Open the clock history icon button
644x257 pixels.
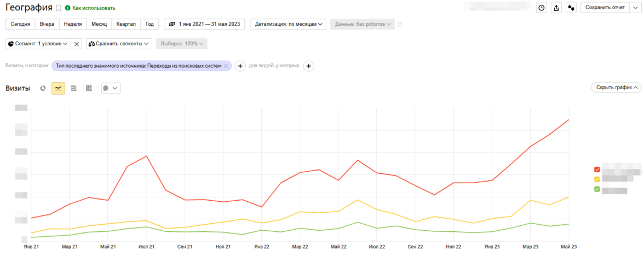pos(542,8)
